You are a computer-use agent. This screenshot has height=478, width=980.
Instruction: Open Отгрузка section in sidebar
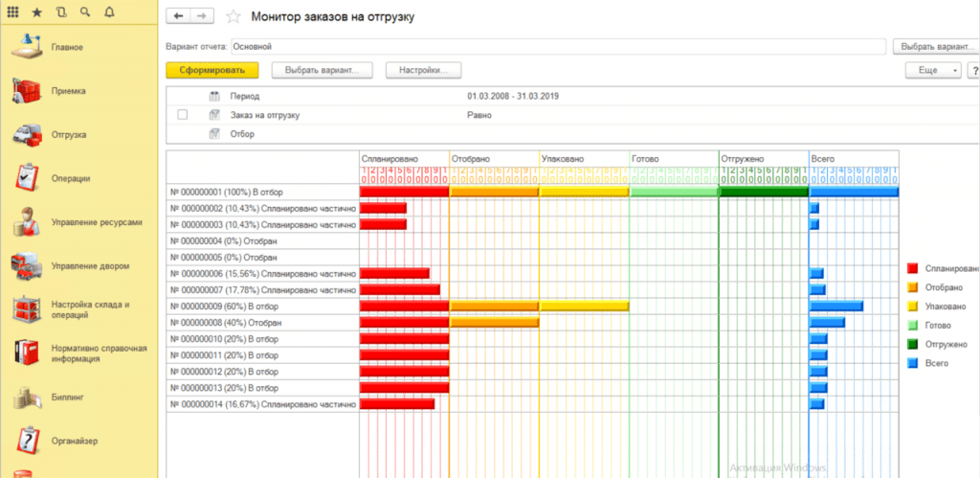click(x=69, y=134)
